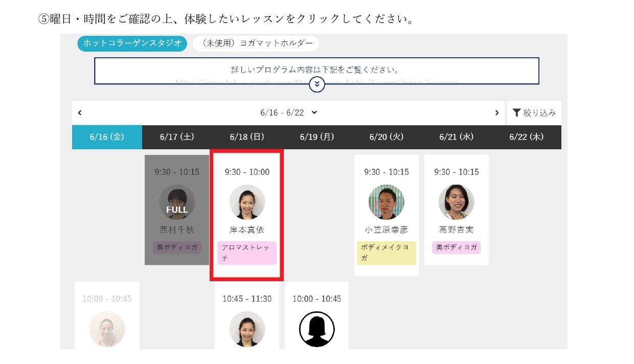Click the next week arrow

(496, 113)
